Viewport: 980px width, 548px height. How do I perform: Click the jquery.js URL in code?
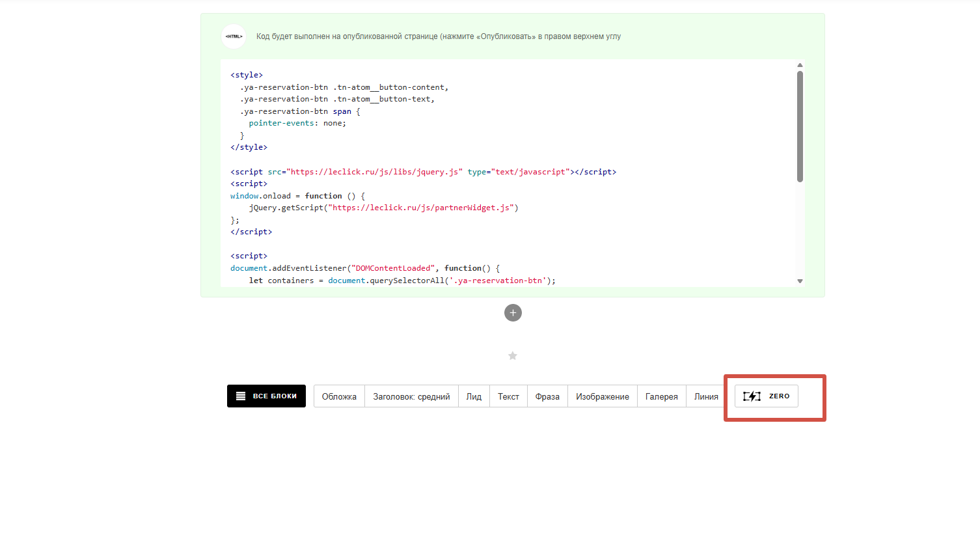374,172
